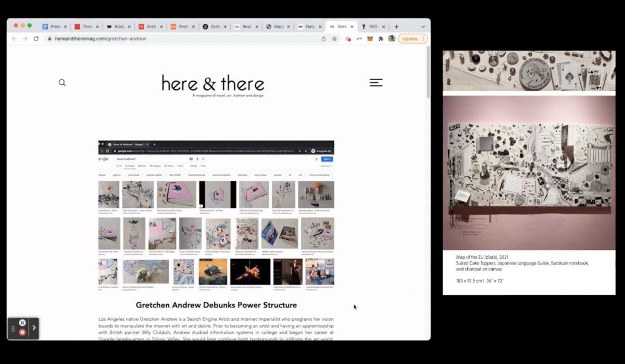Click the recording widget drag handle

[13, 329]
